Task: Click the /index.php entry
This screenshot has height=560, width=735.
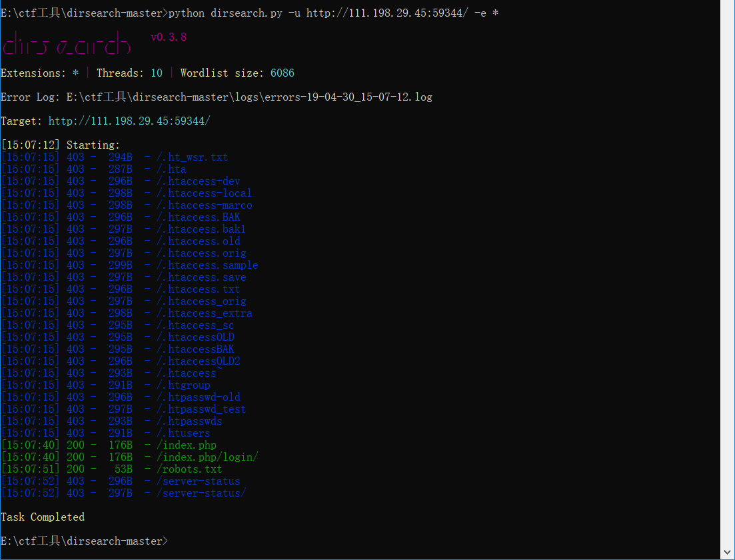Action: point(187,445)
